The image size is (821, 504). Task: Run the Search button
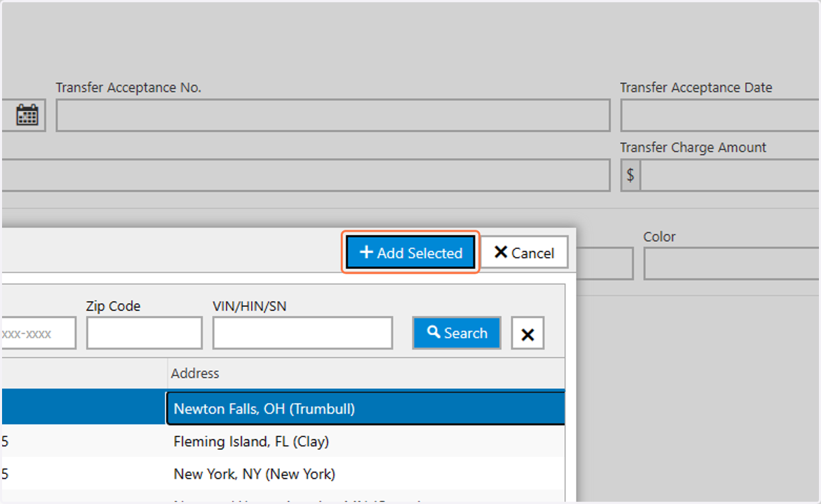[x=457, y=333]
